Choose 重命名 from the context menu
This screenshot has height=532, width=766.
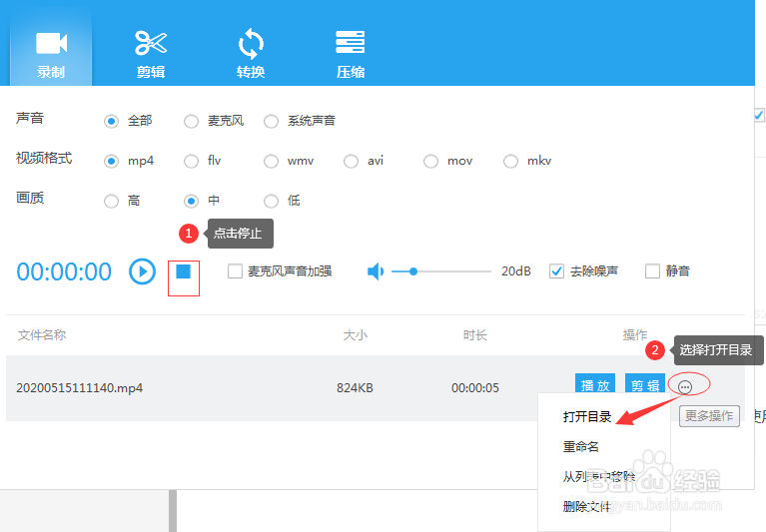coord(581,446)
